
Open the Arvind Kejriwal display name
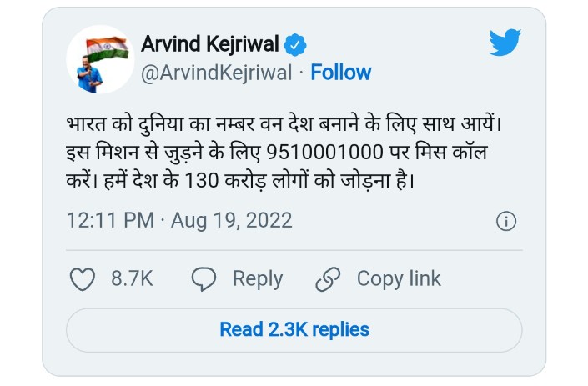[x=210, y=44]
